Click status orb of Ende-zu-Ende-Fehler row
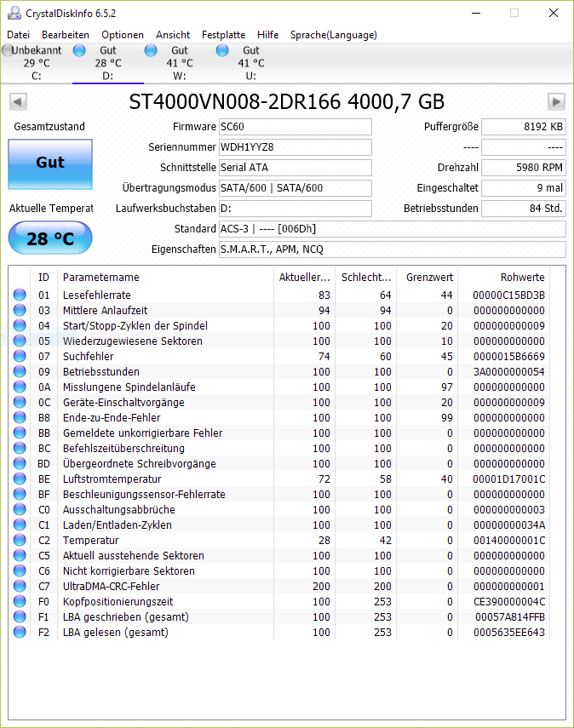The width and height of the screenshot is (574, 728). pyautogui.click(x=20, y=417)
